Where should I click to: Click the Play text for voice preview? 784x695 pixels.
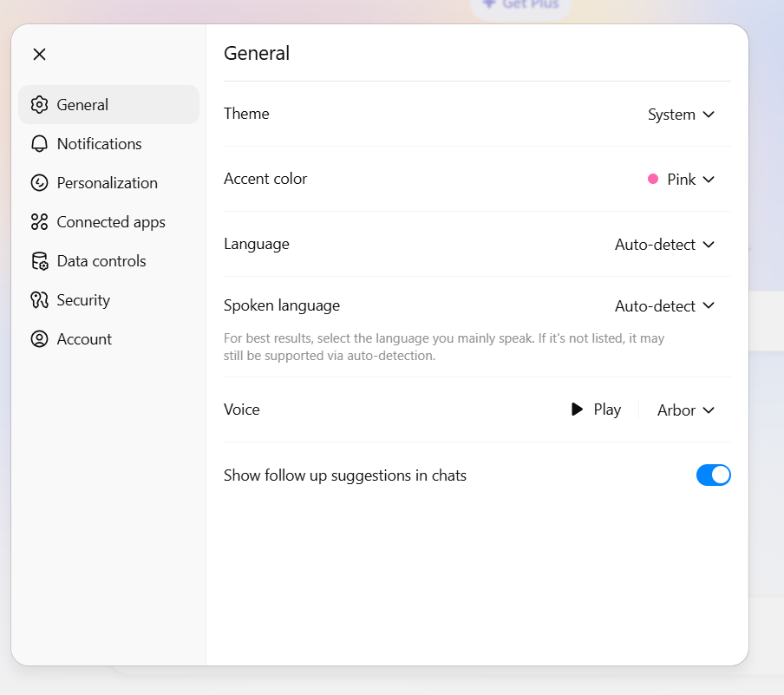pyautogui.click(x=607, y=410)
